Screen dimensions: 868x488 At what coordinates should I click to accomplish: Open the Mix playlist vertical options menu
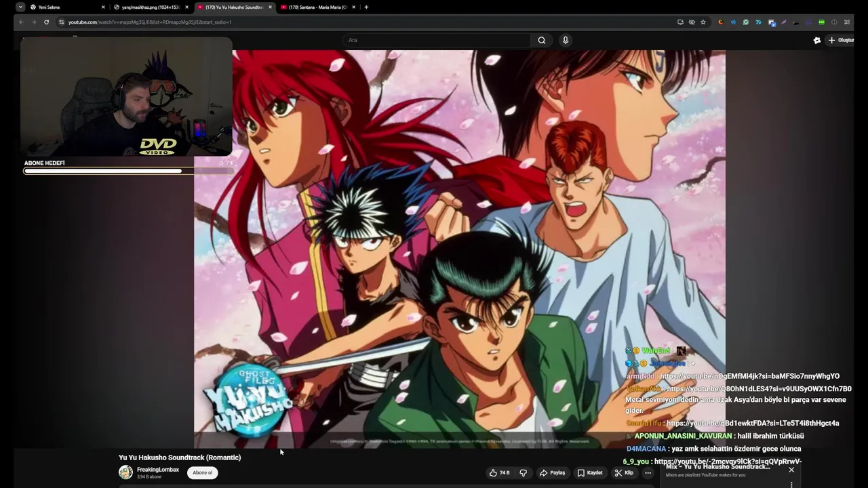coord(791,484)
